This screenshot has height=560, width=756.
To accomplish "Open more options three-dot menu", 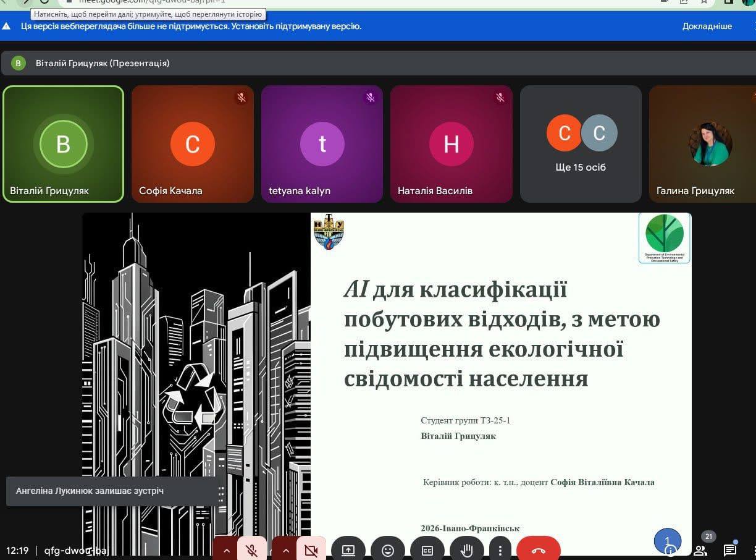I will pyautogui.click(x=500, y=549).
